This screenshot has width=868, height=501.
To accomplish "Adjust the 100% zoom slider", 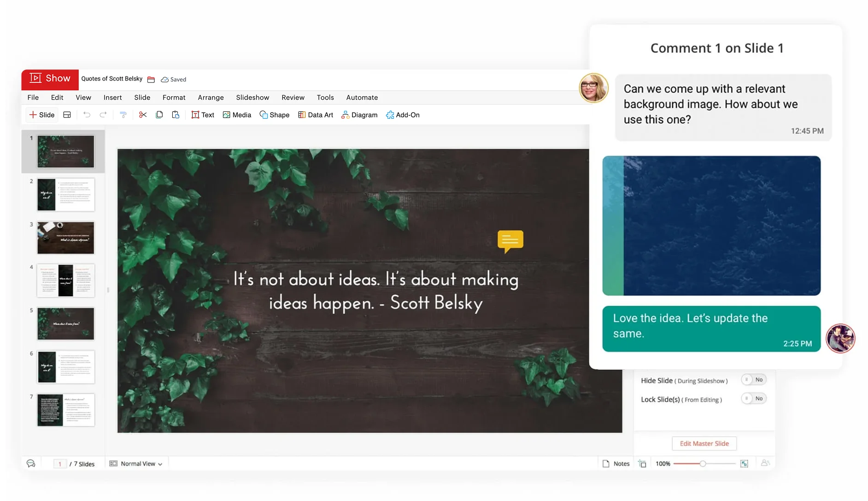I will [704, 464].
